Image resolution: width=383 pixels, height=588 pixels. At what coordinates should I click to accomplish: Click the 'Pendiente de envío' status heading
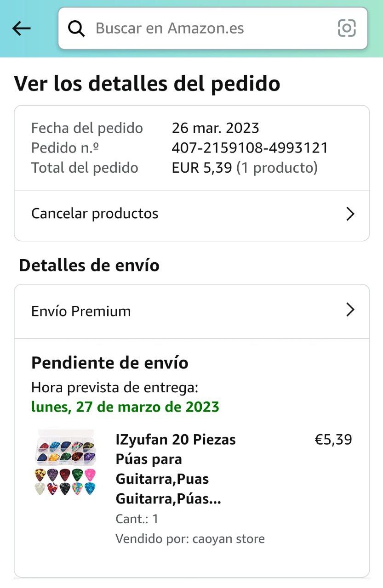(110, 363)
